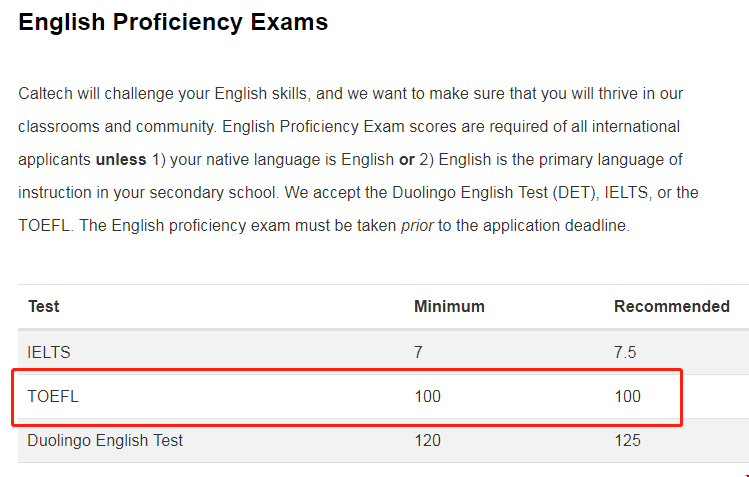This screenshot has height=477, width=749.
Task: Click the "Minimum" column header
Action: [x=449, y=306]
